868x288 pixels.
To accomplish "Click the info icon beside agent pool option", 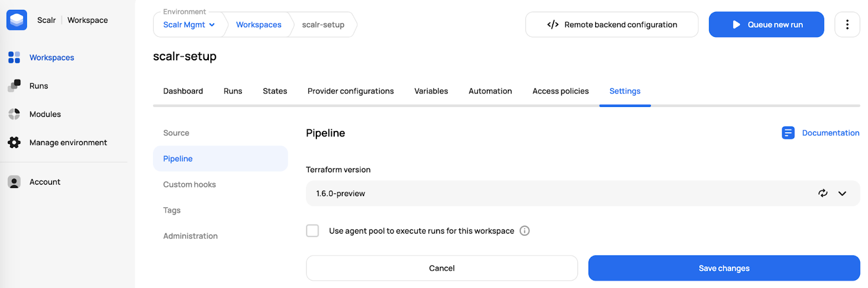I will (525, 231).
